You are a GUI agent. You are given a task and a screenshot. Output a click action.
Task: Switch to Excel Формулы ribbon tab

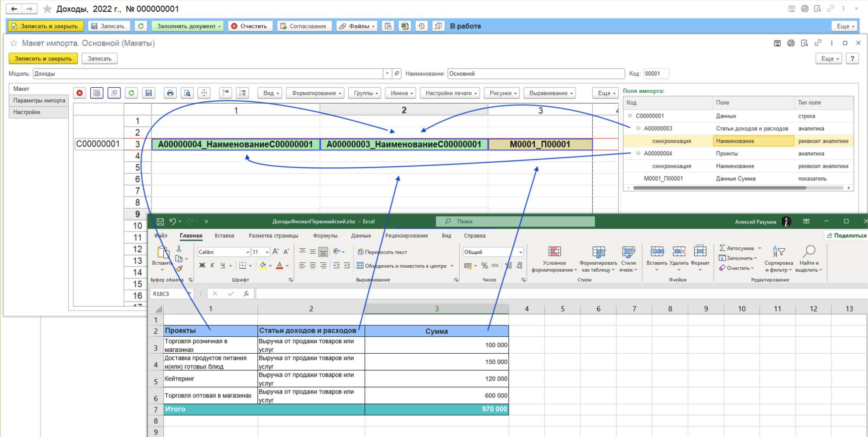(325, 236)
